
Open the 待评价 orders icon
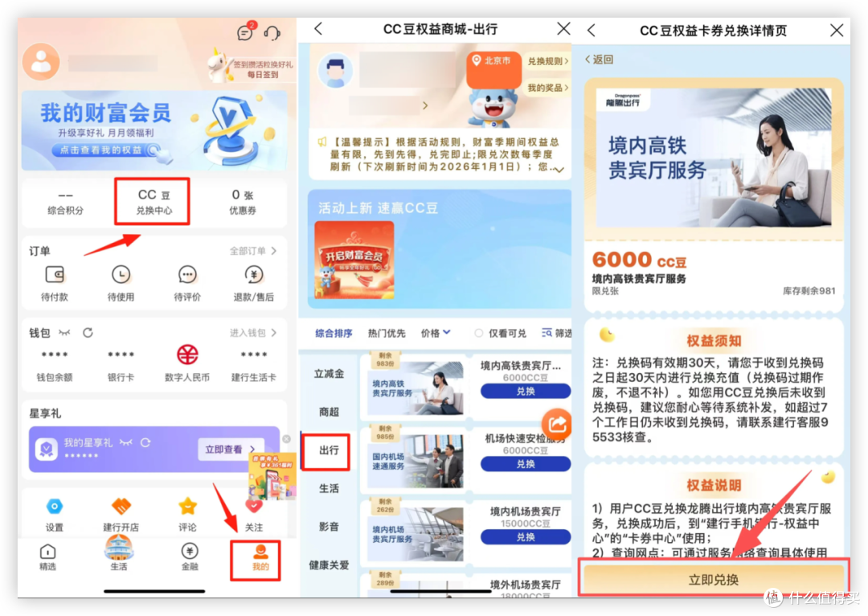[187, 274]
